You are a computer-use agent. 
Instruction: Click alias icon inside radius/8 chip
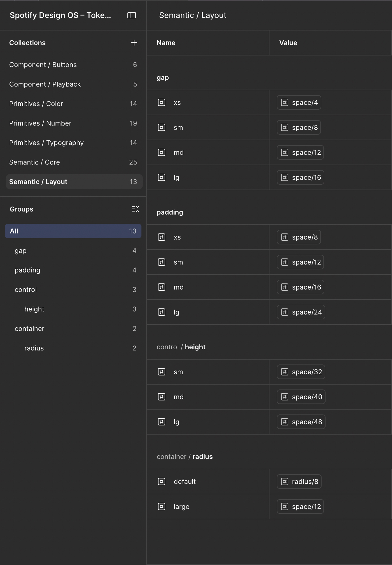tap(285, 481)
